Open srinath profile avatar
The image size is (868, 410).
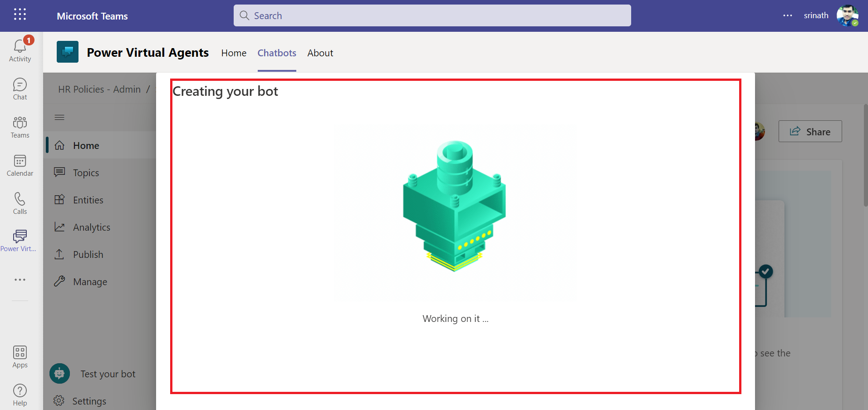[x=847, y=15]
